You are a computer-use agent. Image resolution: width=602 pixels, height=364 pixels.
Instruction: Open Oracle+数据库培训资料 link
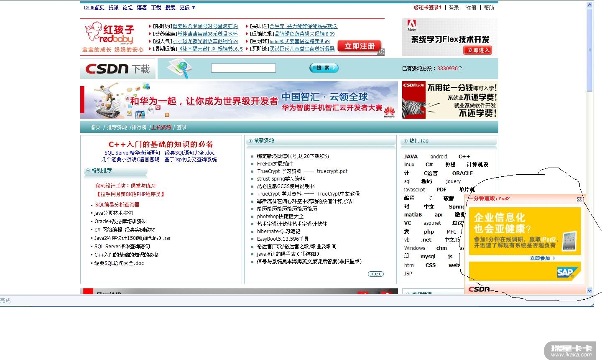click(121, 221)
